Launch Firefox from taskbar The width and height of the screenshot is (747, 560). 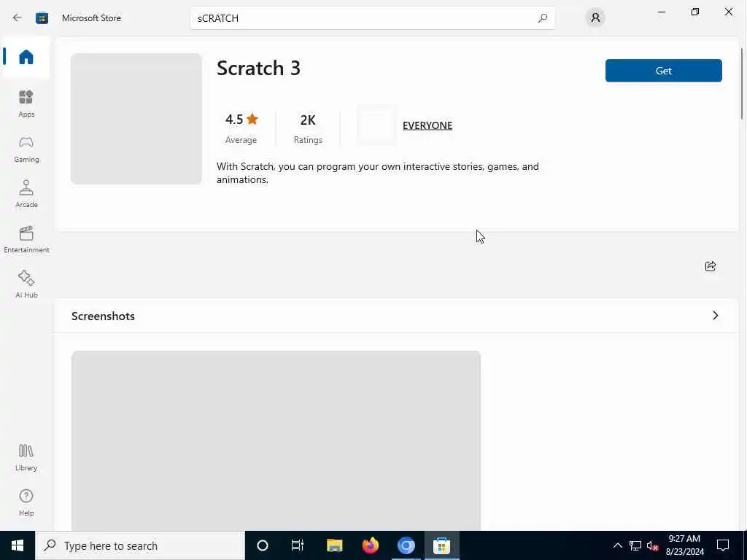coord(370,545)
